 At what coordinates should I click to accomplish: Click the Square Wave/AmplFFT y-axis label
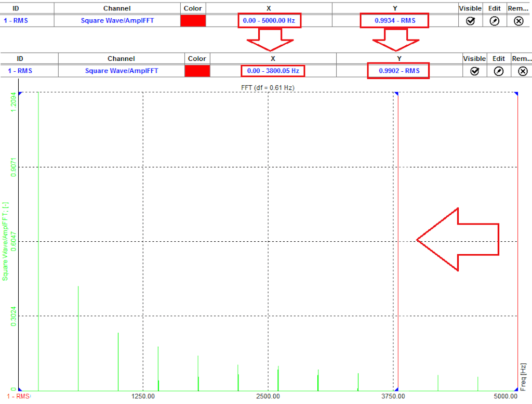[5, 241]
